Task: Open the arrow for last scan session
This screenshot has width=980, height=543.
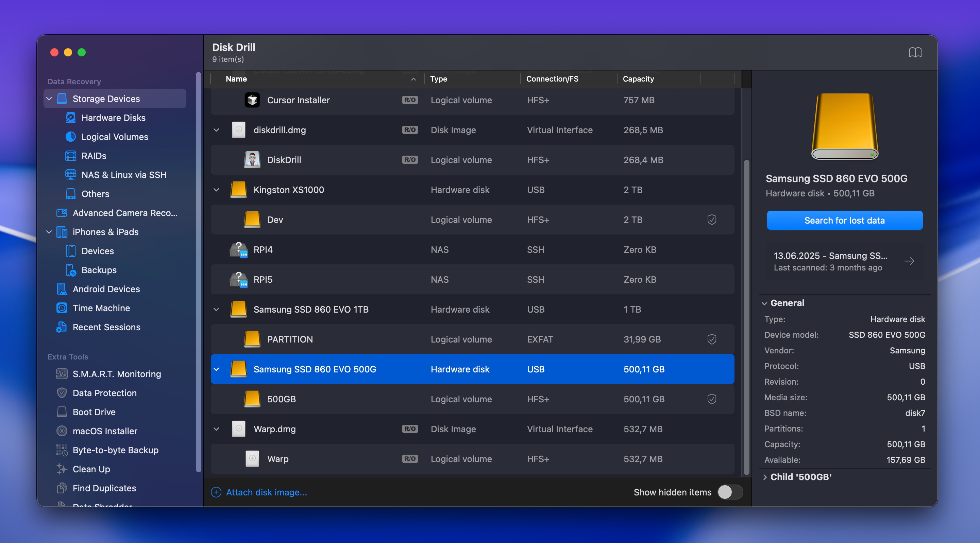Action: click(x=909, y=261)
